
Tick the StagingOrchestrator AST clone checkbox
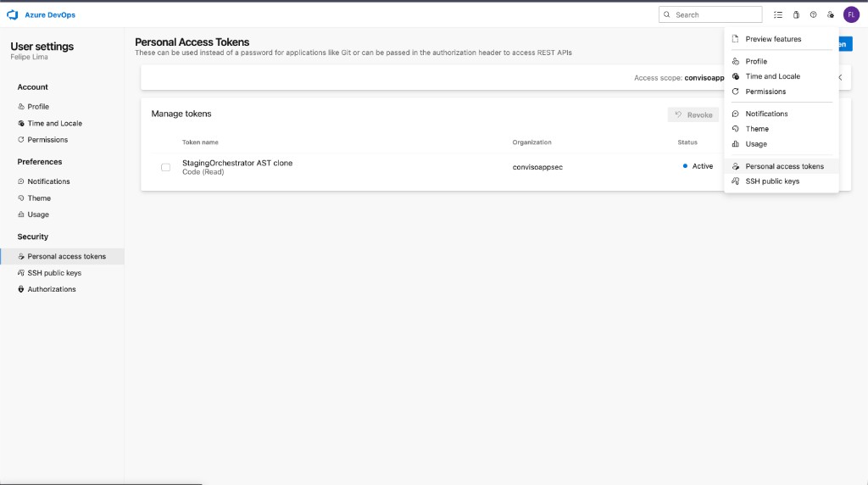click(165, 167)
